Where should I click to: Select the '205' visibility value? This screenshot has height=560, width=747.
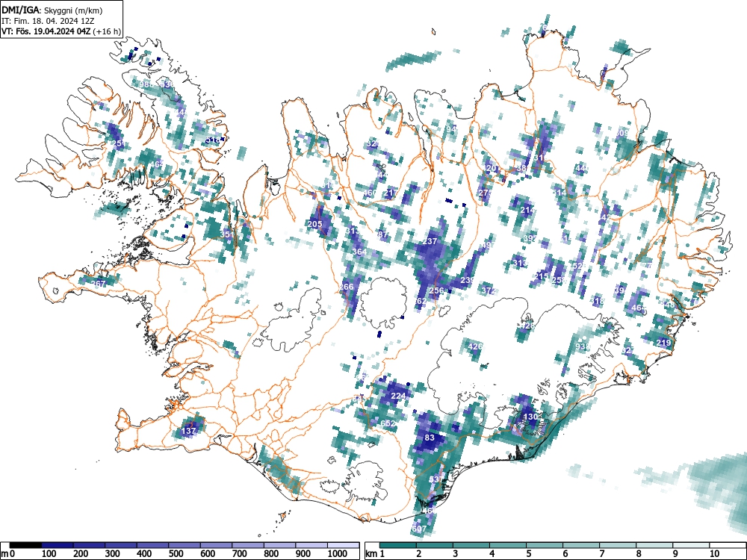[315, 224]
